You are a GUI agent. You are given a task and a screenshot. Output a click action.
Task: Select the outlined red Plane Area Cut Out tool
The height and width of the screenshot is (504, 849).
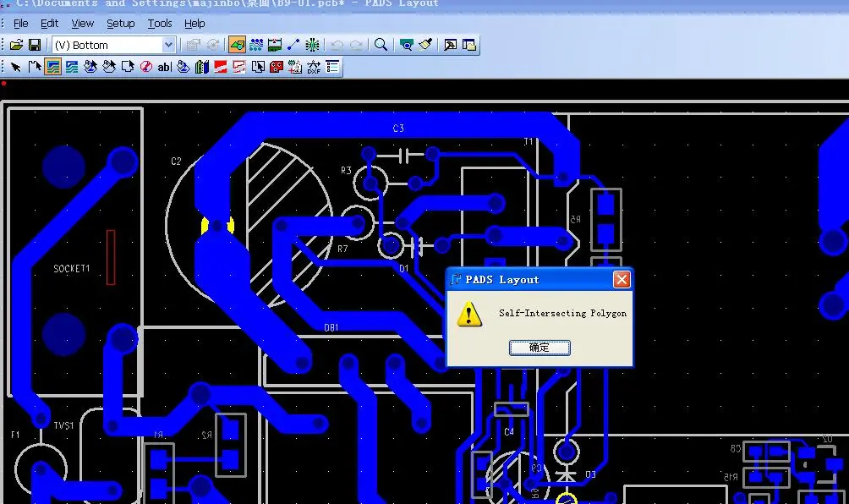238,67
